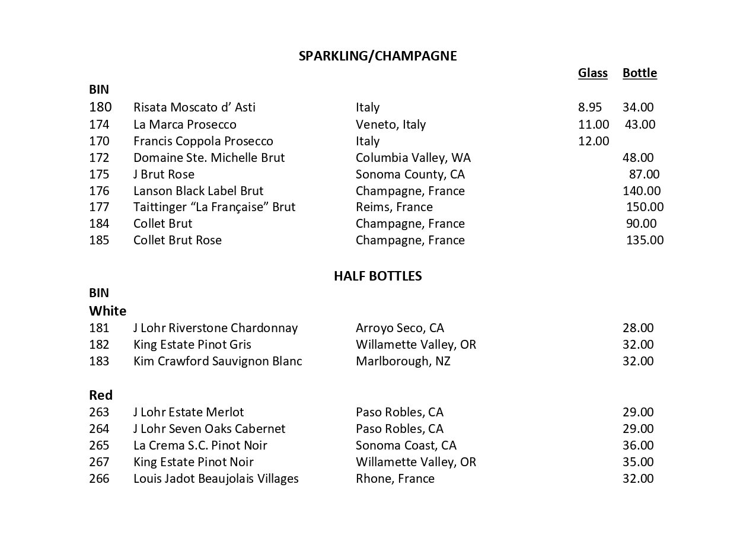756x535 pixels.
Task: Click the SPARKLING/CHAMPAGNE section heading
Action: [378, 56]
